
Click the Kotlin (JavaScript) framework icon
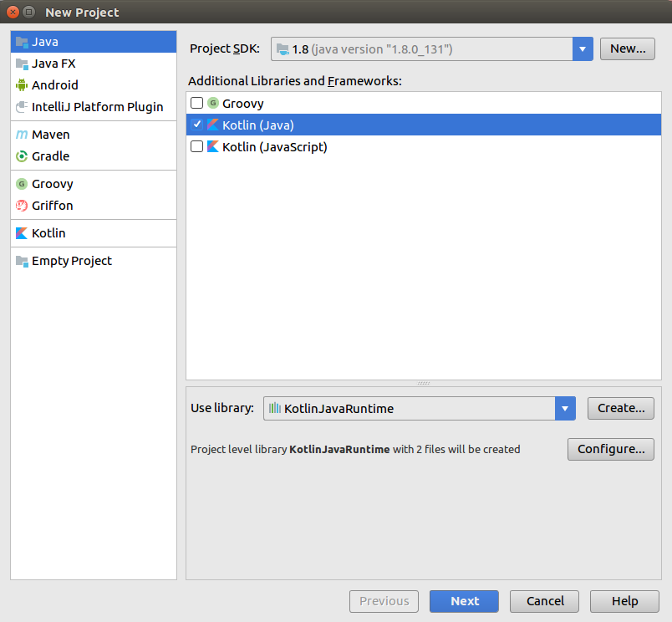(213, 146)
